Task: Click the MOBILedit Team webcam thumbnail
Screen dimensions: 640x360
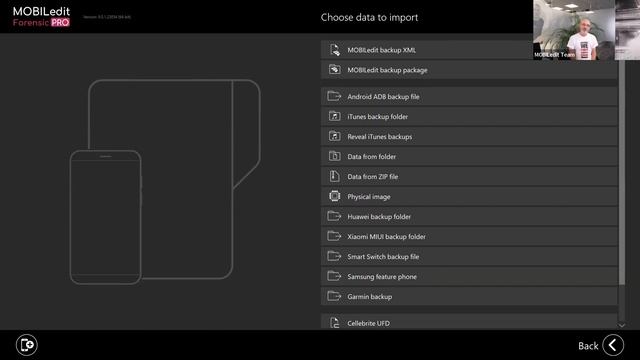Action: click(586, 30)
